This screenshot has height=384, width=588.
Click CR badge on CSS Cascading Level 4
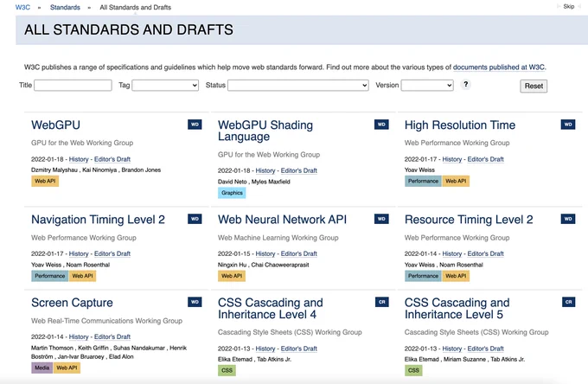coord(381,302)
